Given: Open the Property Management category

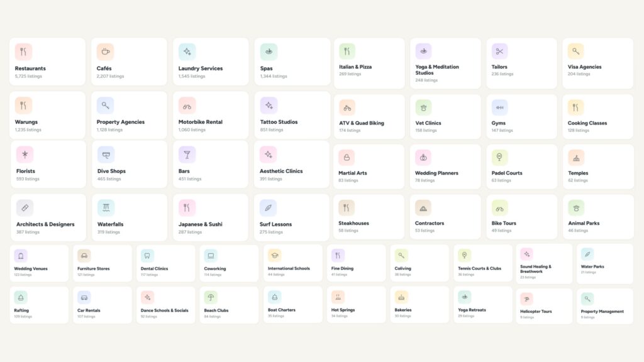Looking at the screenshot, I should coord(605,306).
